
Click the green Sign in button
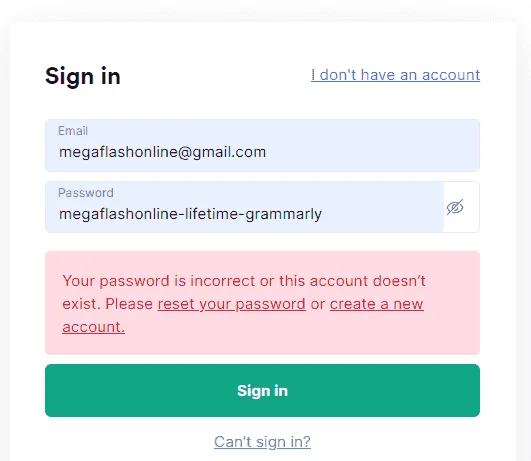coord(262,391)
